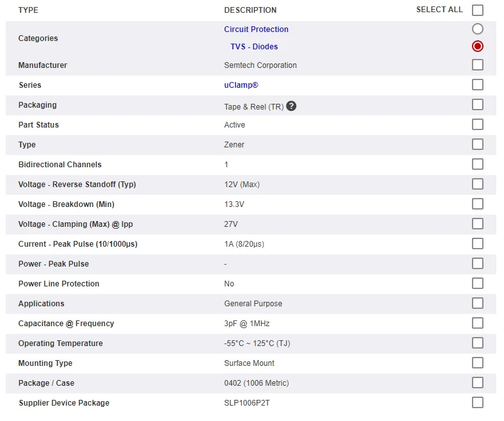Click the Semtech Corporation value

coord(260,65)
